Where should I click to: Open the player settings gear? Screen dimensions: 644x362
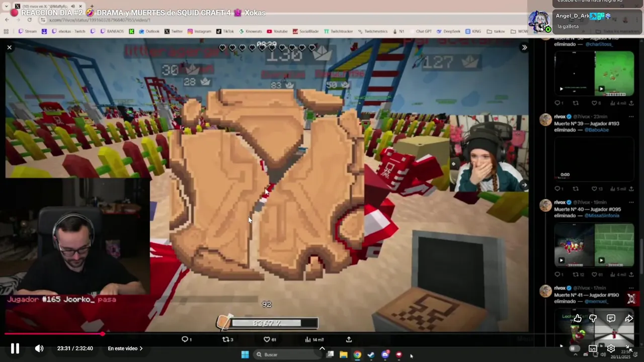[611, 348]
